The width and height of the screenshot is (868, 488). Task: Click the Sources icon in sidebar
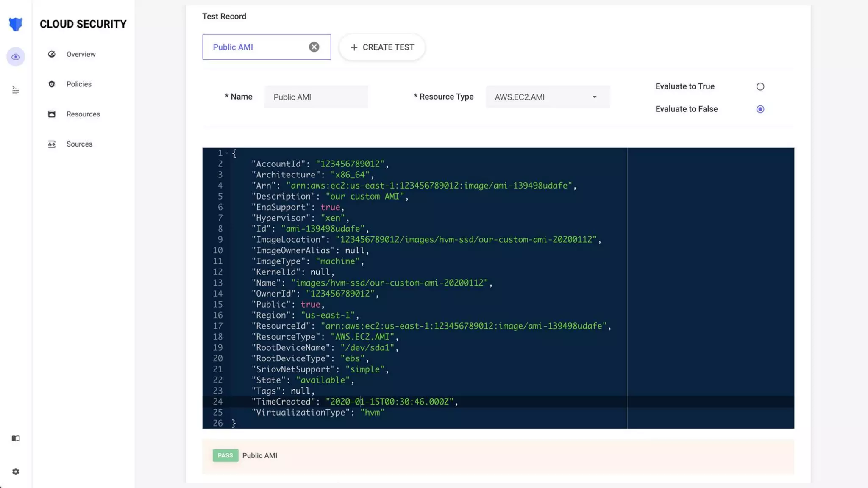52,144
